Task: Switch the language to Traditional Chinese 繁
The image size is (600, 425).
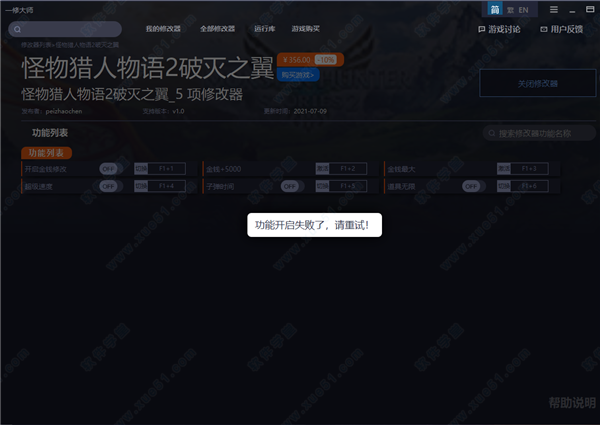Action: pyautogui.click(x=510, y=10)
